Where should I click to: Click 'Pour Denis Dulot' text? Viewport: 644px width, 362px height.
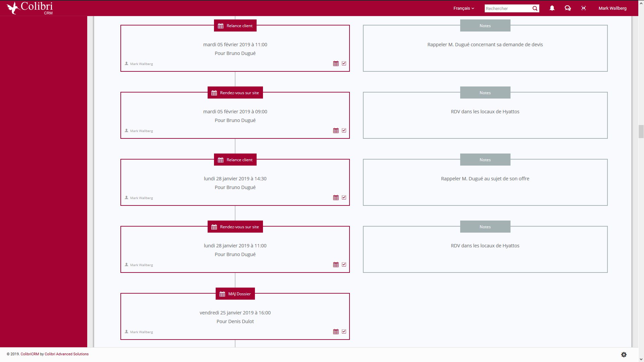tap(235, 321)
